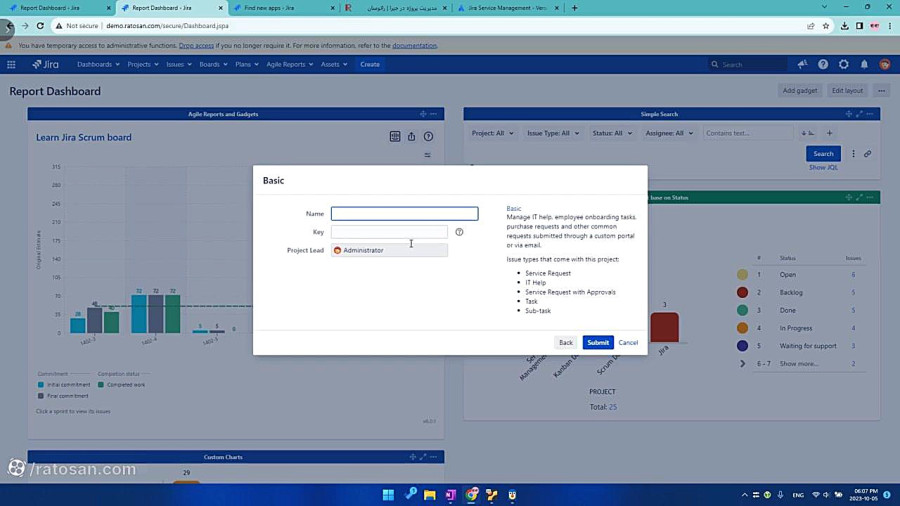Switch to the Find new apps - Jira tab
This screenshot has width=900, height=506.
tap(284, 8)
